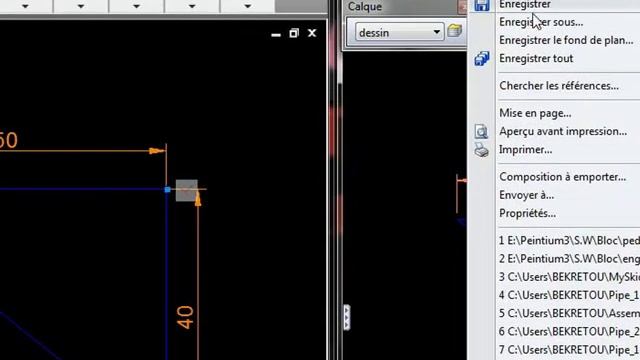Click the save-all stacked disks icon

[x=482, y=59]
